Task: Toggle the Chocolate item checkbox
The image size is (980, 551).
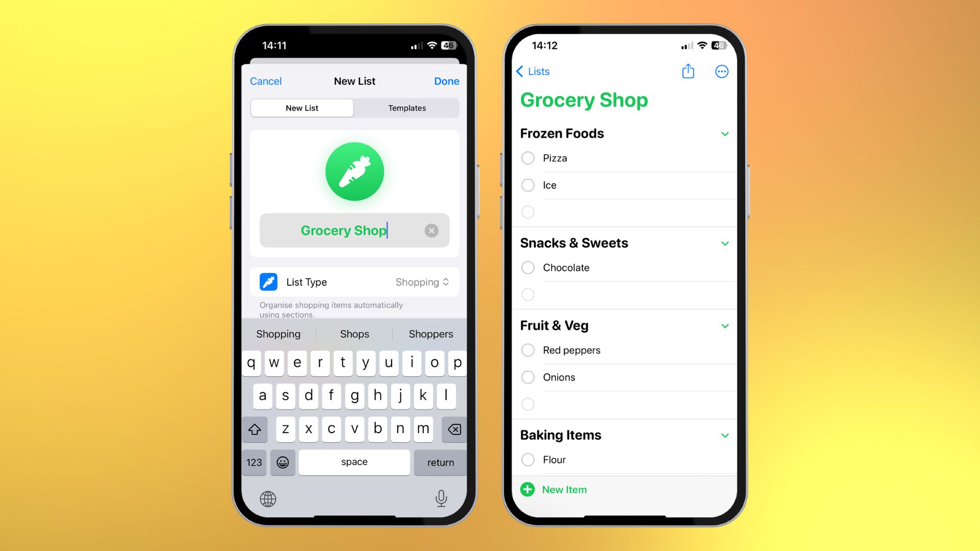Action: [529, 267]
